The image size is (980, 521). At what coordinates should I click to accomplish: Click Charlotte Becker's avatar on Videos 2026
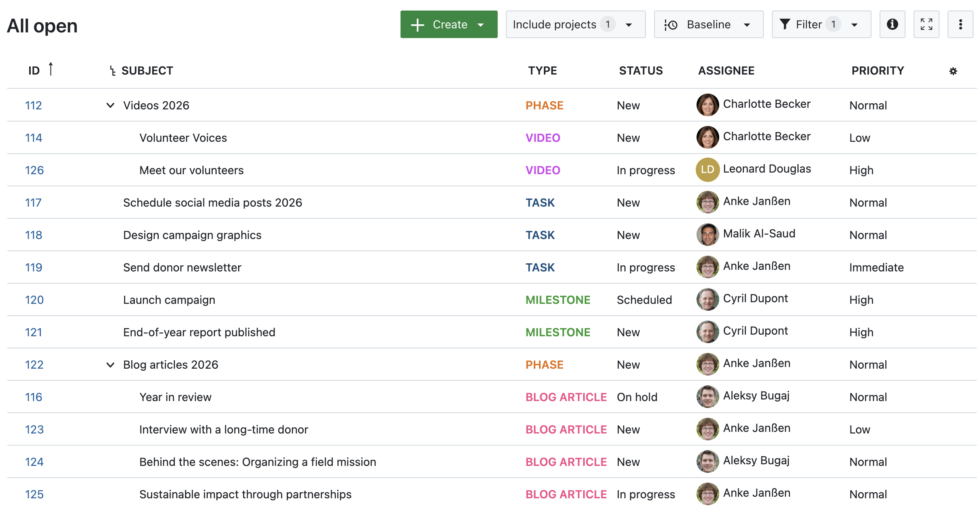(707, 105)
